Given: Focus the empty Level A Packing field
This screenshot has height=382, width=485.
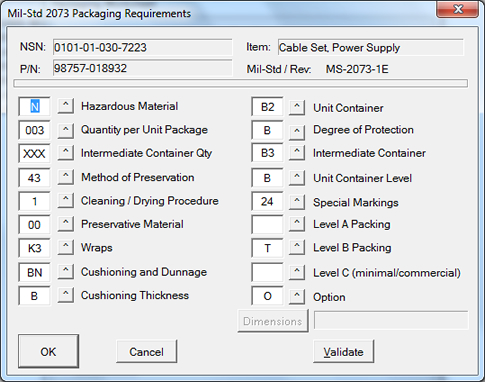Looking at the screenshot, I should click(267, 224).
